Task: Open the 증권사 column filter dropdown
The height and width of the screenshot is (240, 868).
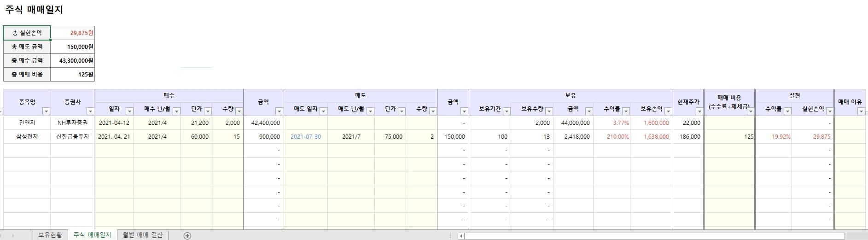Action: (90, 111)
